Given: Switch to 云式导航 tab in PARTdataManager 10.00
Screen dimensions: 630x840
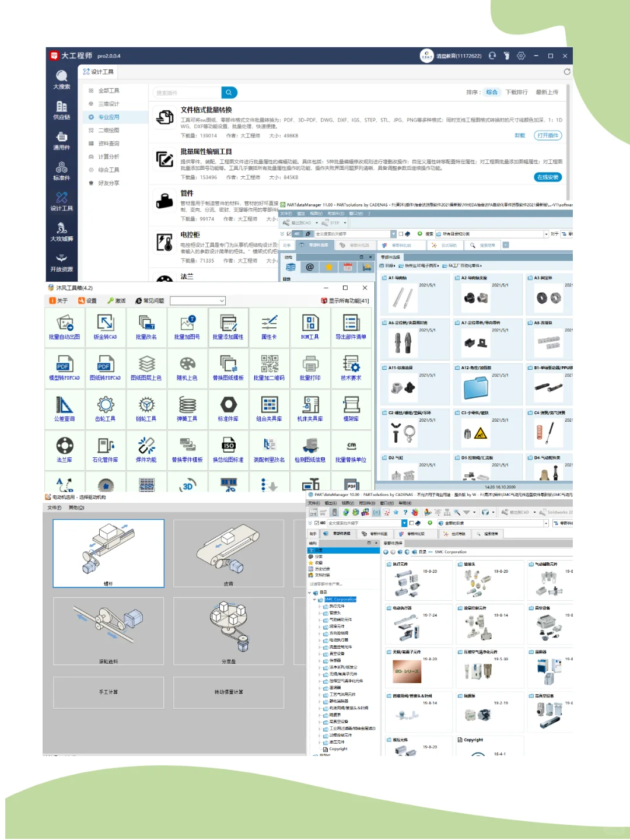Looking at the screenshot, I should [x=454, y=534].
